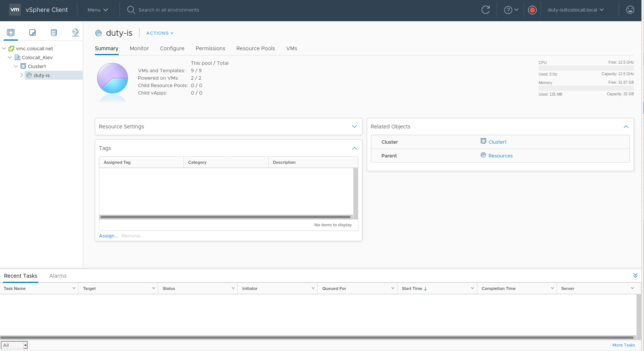Click the refresh icon in top bar
Image resolution: width=644 pixels, height=351 pixels.
click(486, 10)
